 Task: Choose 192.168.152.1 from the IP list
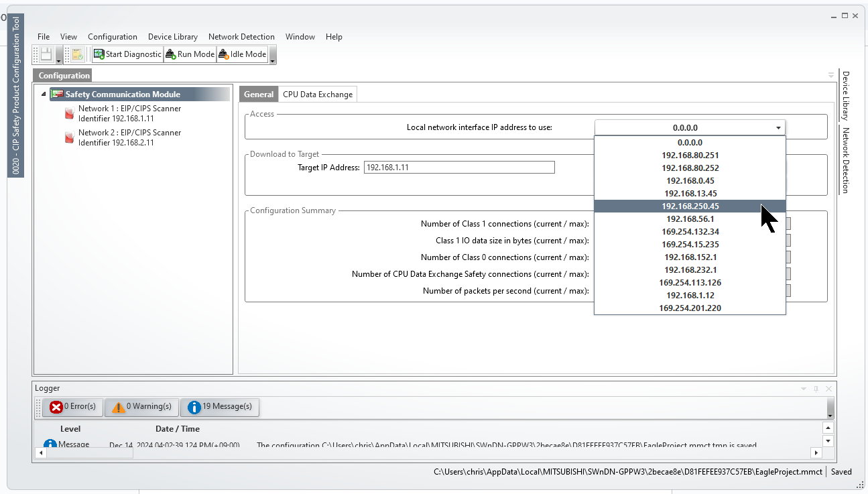690,257
